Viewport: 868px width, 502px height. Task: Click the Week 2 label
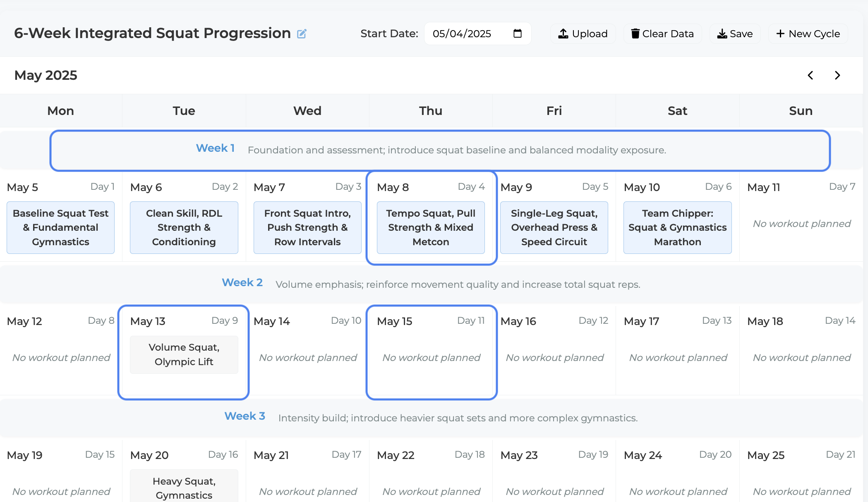coord(242,282)
